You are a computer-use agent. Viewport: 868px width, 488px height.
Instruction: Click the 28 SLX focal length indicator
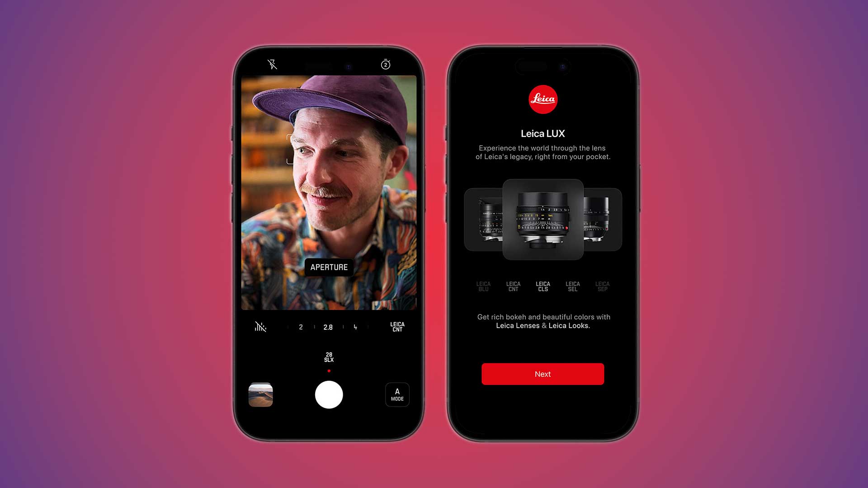coord(329,357)
